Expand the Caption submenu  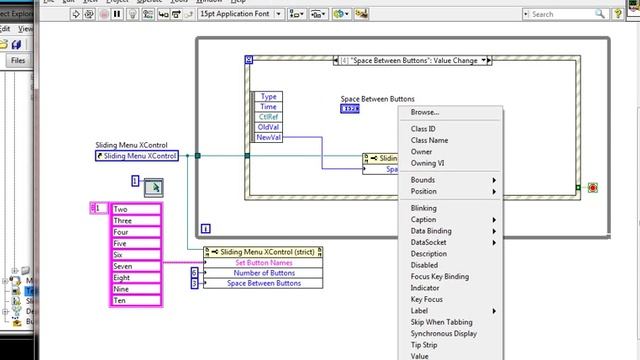(x=451, y=220)
